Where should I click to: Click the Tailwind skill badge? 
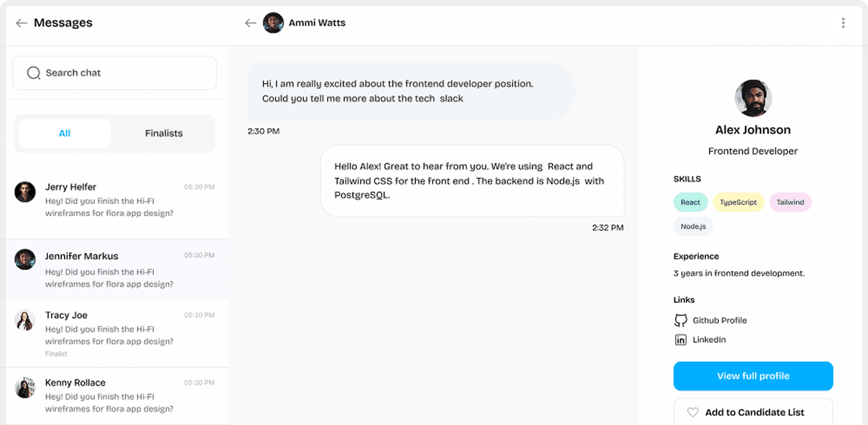tap(790, 202)
